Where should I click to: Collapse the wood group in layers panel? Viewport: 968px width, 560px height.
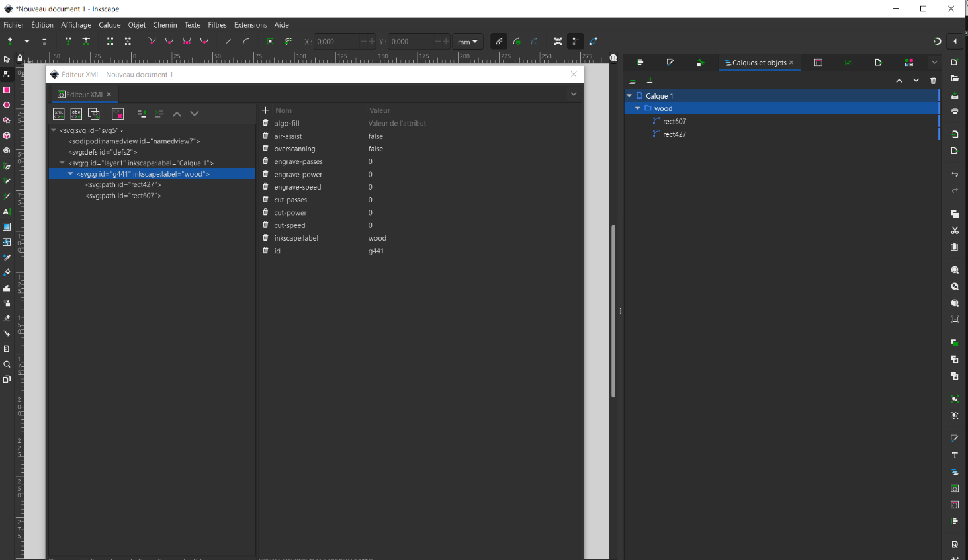[638, 108]
